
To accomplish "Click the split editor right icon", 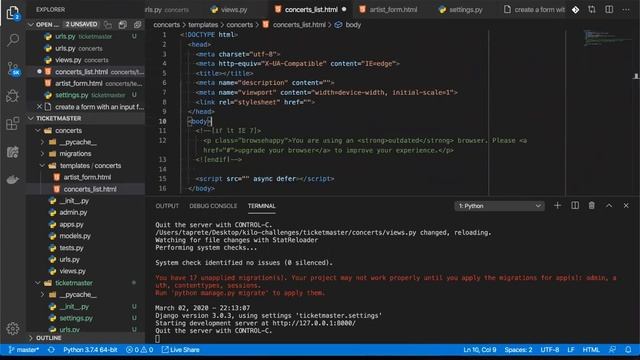I will pyautogui.click(x=609, y=9).
